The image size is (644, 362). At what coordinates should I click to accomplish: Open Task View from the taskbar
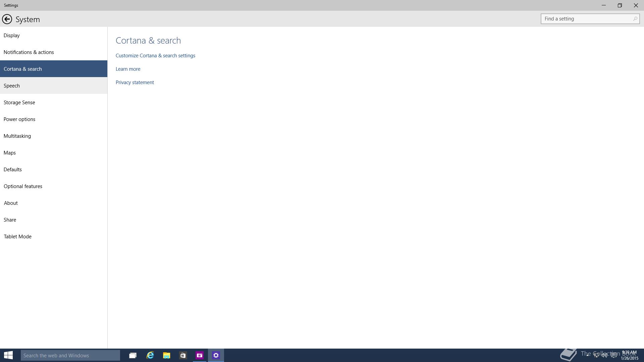pos(133,355)
